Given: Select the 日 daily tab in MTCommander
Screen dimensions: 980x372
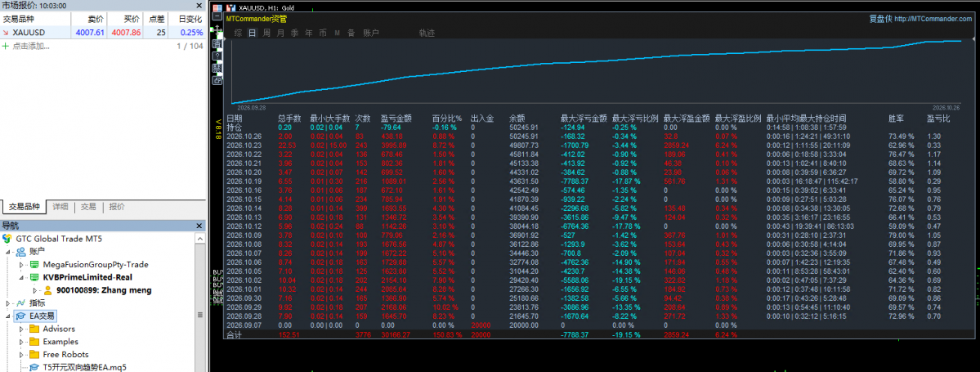Looking at the screenshot, I should point(253,34).
